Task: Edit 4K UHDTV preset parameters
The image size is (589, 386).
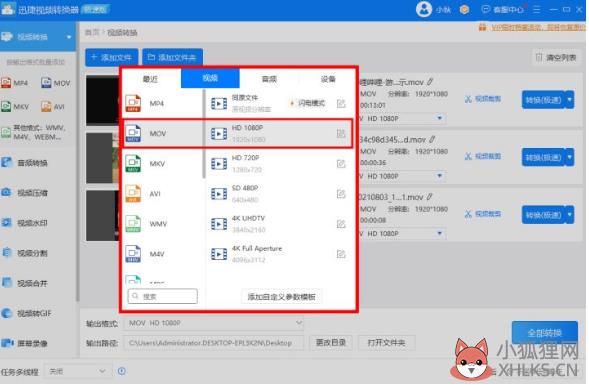Action: point(341,224)
